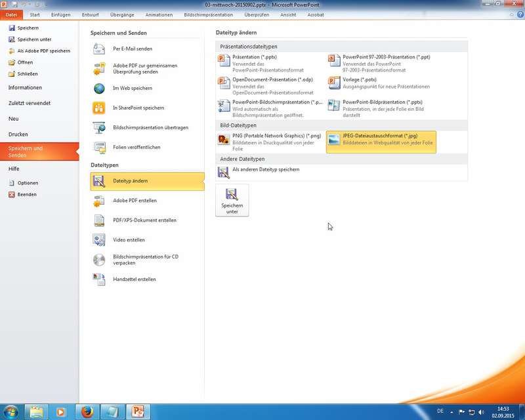Click the Speichern unter icon in sidebar
Viewport: 525px width, 420px height.
click(12, 39)
